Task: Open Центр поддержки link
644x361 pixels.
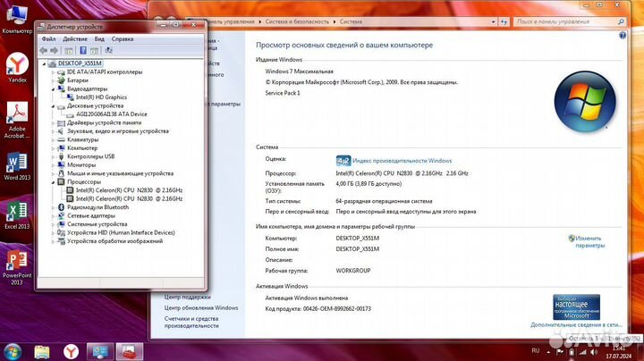Action: (x=187, y=297)
